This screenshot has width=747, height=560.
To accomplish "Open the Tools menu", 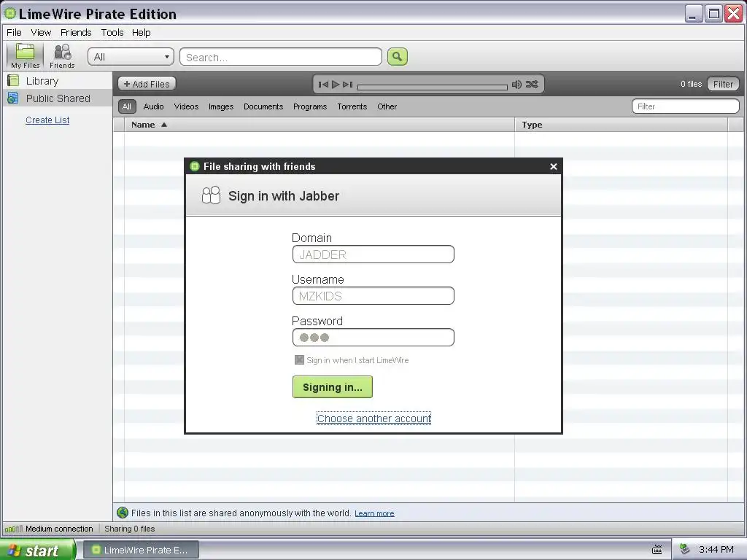I will click(x=112, y=32).
